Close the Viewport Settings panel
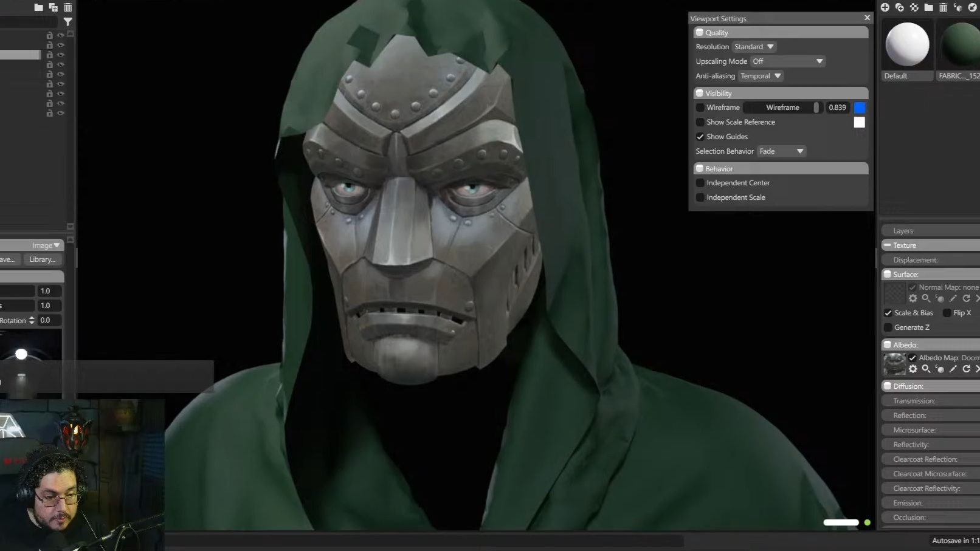This screenshot has height=551, width=980. point(867,18)
